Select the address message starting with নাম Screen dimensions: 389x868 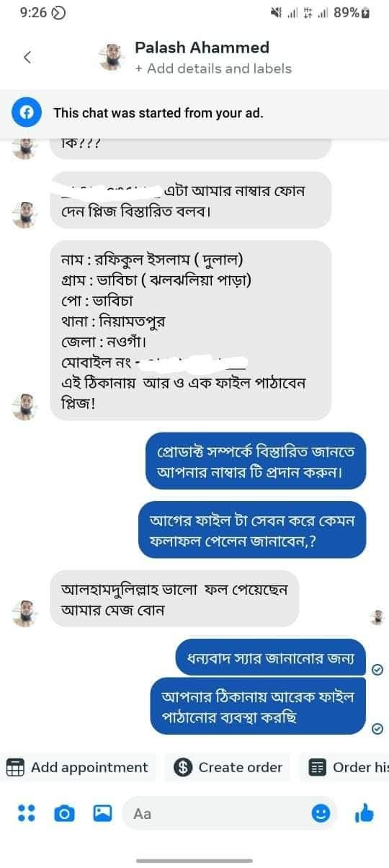point(191,330)
